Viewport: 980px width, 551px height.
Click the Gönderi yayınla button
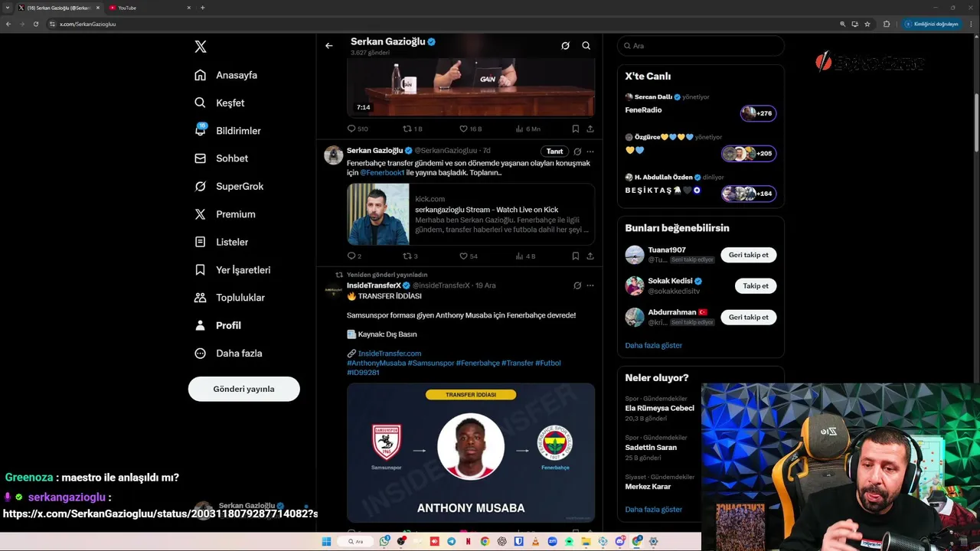243,389
